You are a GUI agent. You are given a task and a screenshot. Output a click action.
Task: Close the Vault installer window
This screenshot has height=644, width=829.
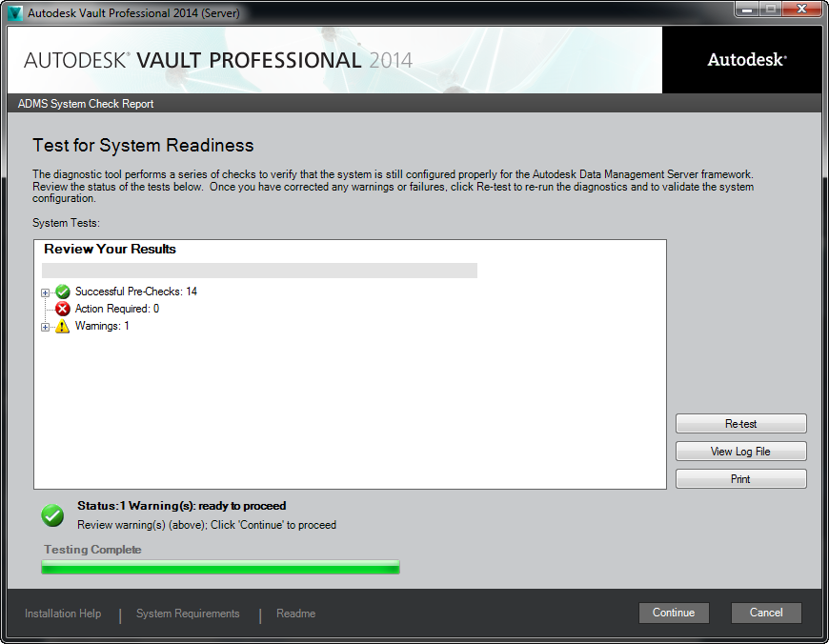pos(801,9)
